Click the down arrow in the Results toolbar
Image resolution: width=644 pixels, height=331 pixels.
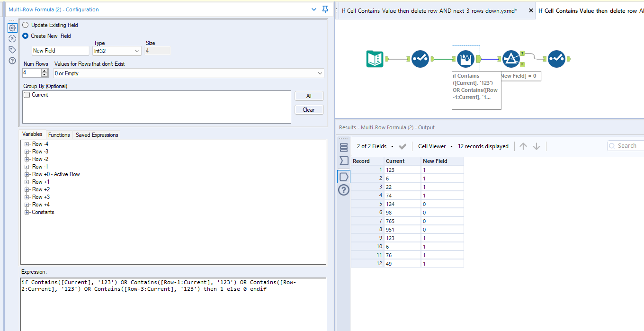point(537,146)
